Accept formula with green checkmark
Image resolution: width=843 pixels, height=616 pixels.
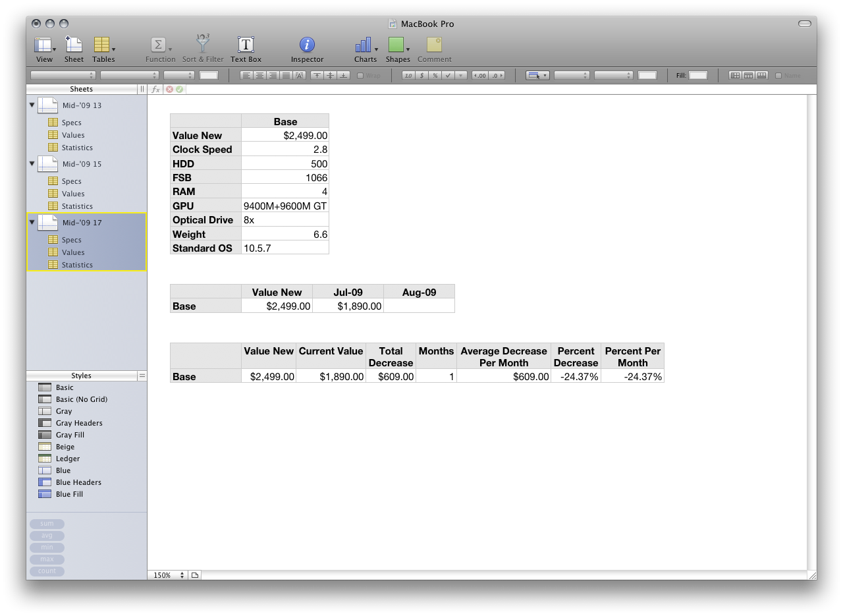(179, 89)
